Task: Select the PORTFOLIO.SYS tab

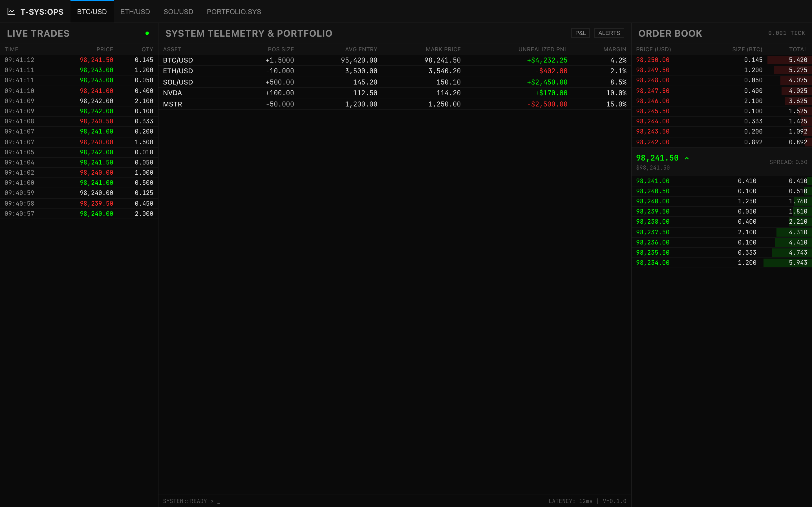Action: (x=233, y=12)
